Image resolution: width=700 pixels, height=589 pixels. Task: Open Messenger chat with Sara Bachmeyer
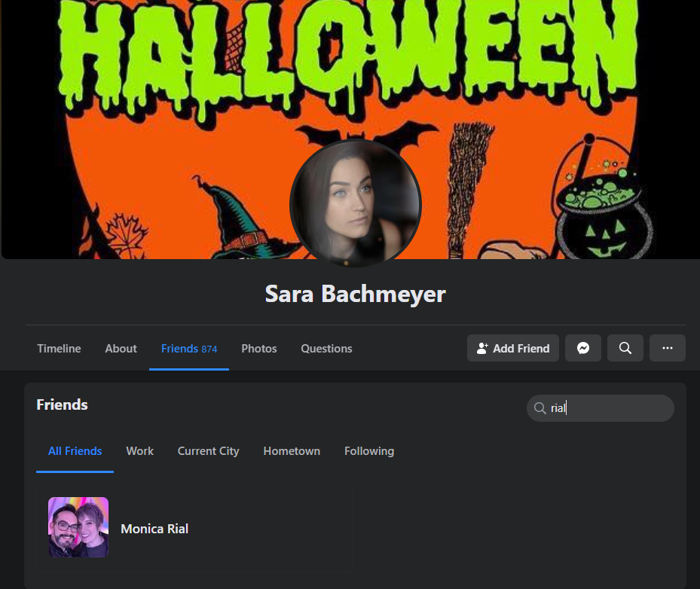point(583,348)
